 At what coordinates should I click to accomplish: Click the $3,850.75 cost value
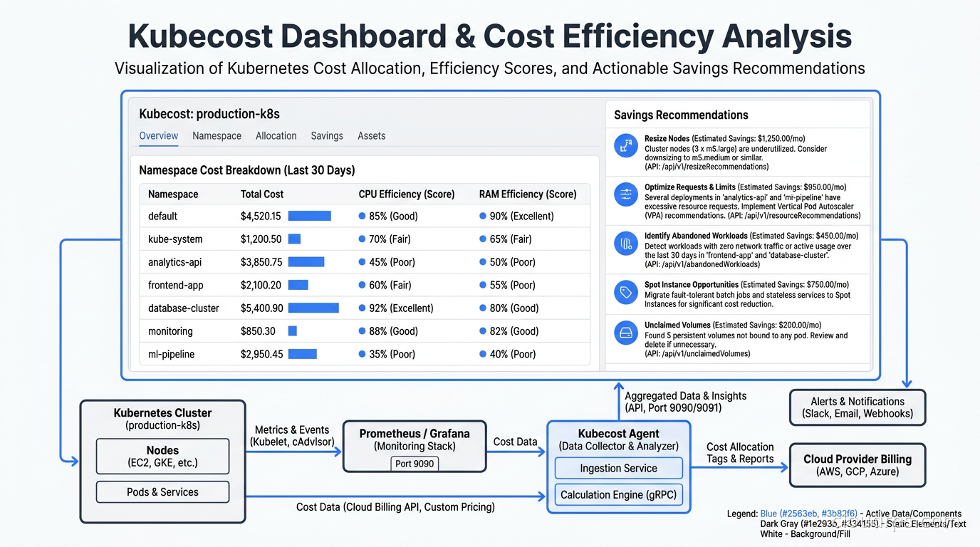click(261, 262)
